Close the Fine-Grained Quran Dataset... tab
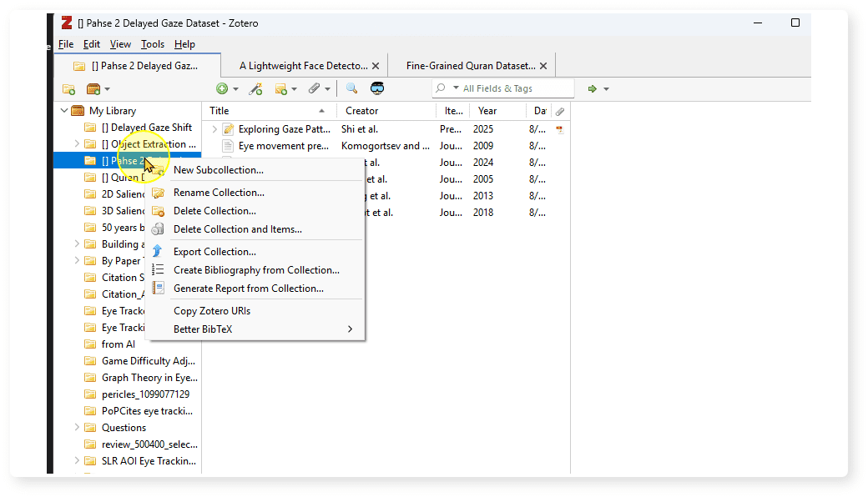This screenshot has width=868, height=497. click(543, 66)
